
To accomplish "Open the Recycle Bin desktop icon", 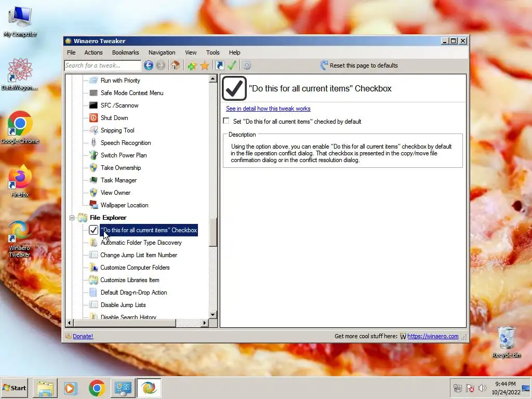I will tap(506, 342).
